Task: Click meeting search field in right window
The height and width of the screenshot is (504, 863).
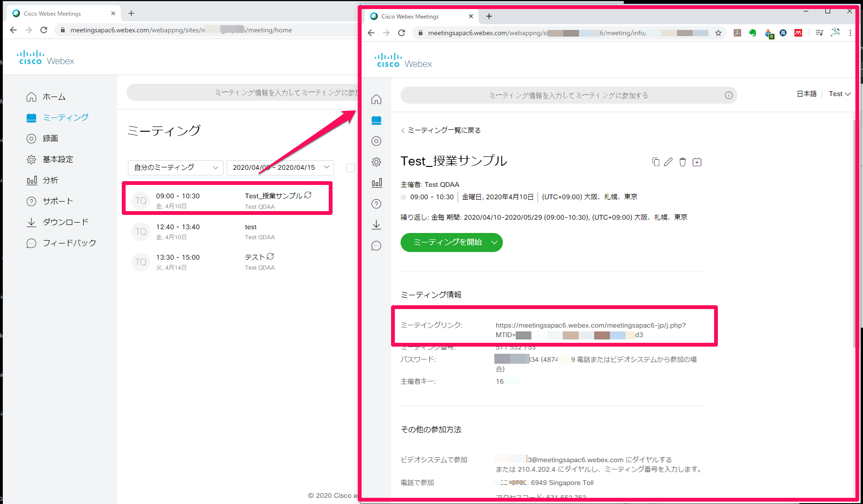Action: (x=569, y=95)
